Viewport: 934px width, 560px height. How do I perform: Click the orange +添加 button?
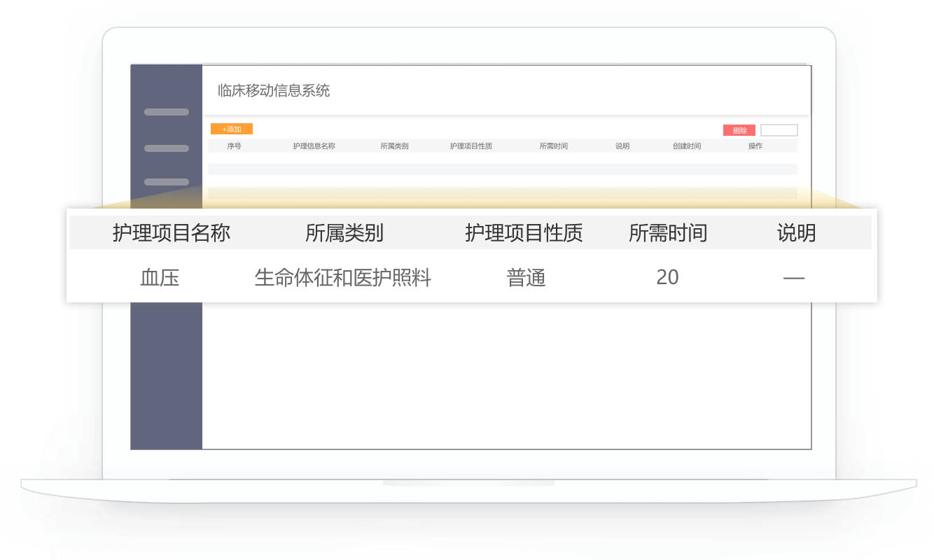coord(232,129)
